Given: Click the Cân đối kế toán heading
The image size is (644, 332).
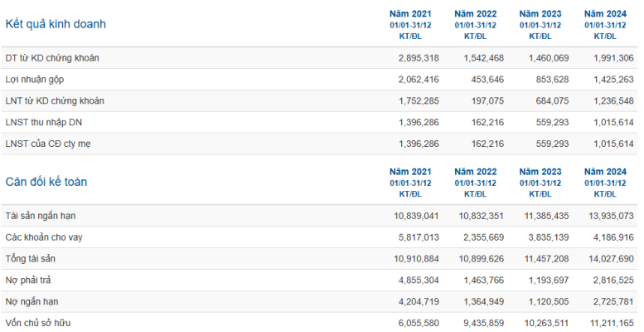Looking at the screenshot, I should (x=46, y=182).
